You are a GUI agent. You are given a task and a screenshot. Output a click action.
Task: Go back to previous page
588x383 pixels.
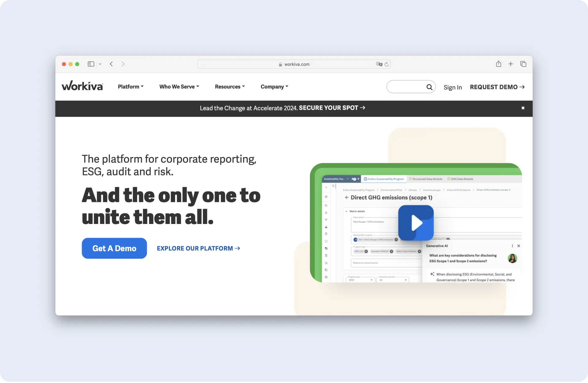point(111,64)
